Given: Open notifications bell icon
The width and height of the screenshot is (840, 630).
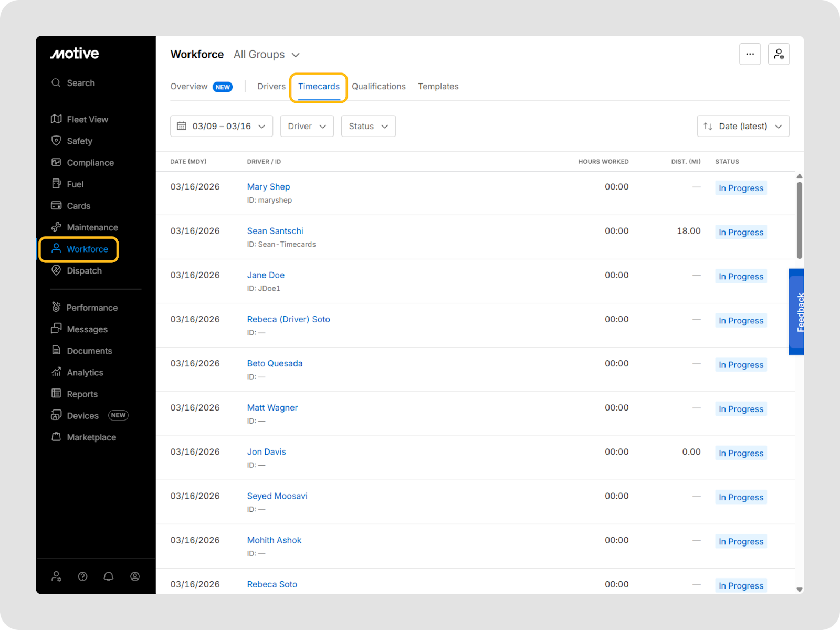Looking at the screenshot, I should pos(109,576).
